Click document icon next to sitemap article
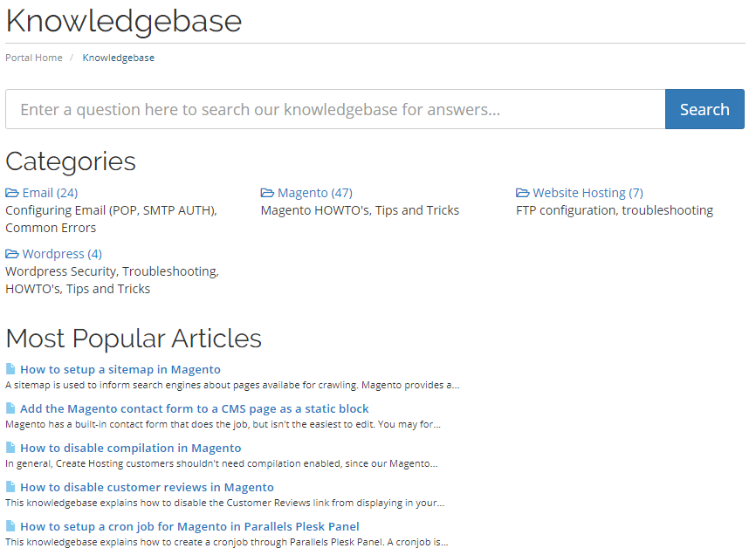Screen dimensions: 756x555 (10, 369)
